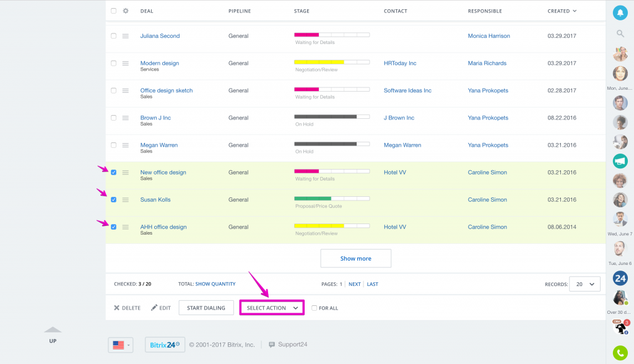Click the pencil Edit action
The width and height of the screenshot is (634, 364).
[x=161, y=308]
